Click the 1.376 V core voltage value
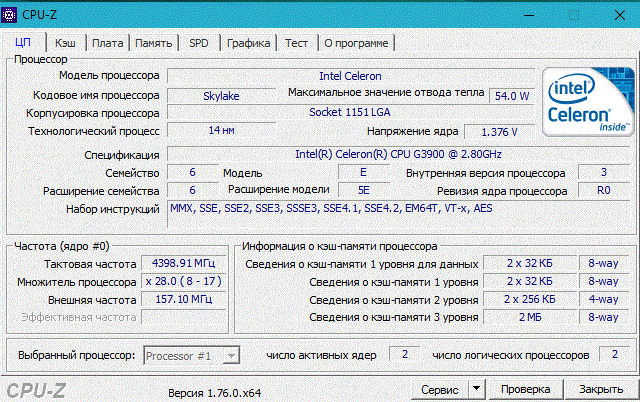 500,132
